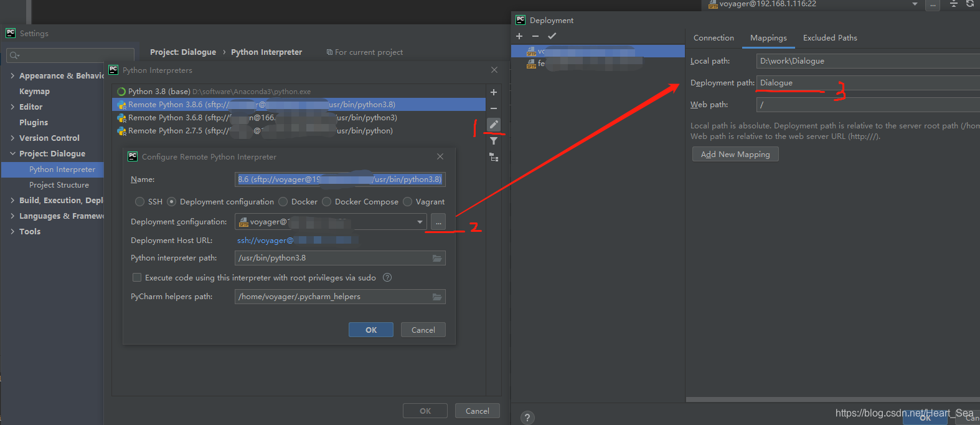Click OK in Configure Remote Python Interpreter
Viewport: 980px width, 425px height.
371,330
